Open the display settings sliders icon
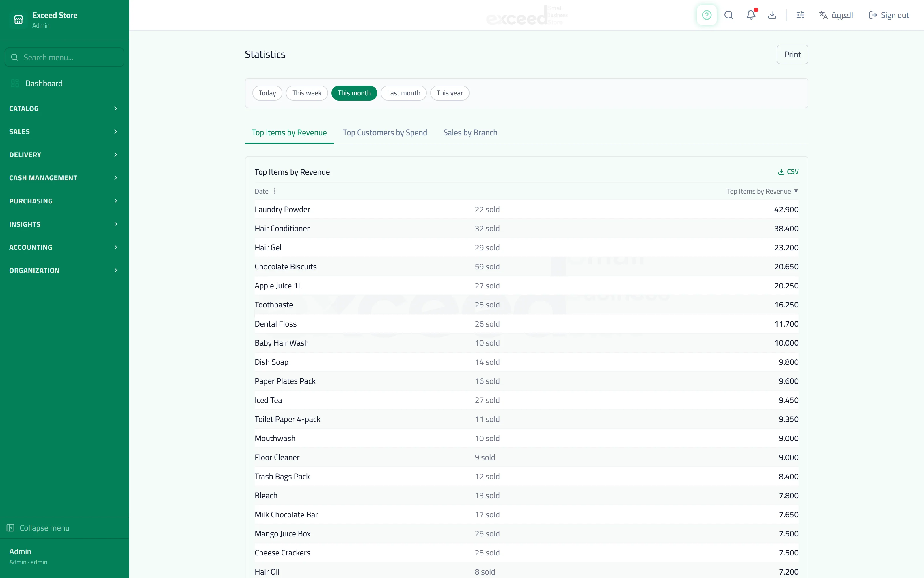 800,15
